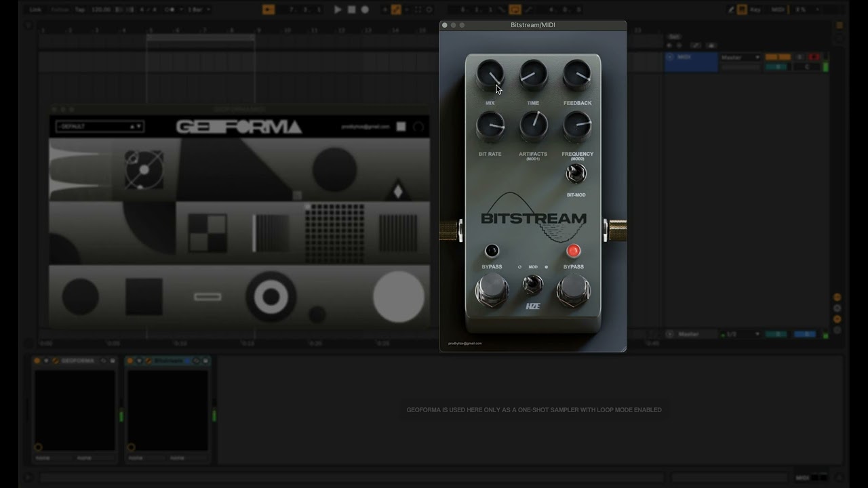Select the MIDI track header
Screen dimensions: 868x488
(691, 62)
